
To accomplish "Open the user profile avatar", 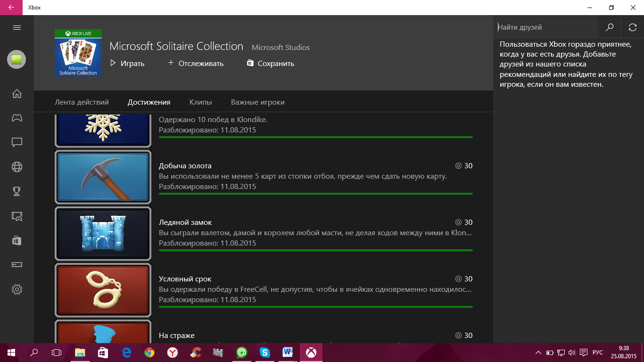I will (x=17, y=59).
